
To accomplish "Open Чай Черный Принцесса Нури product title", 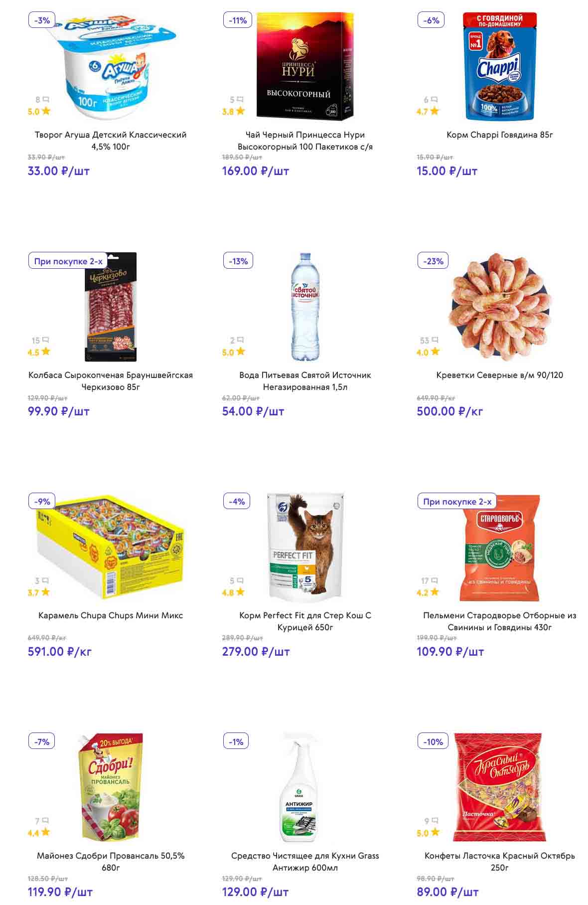I will (x=305, y=141).
